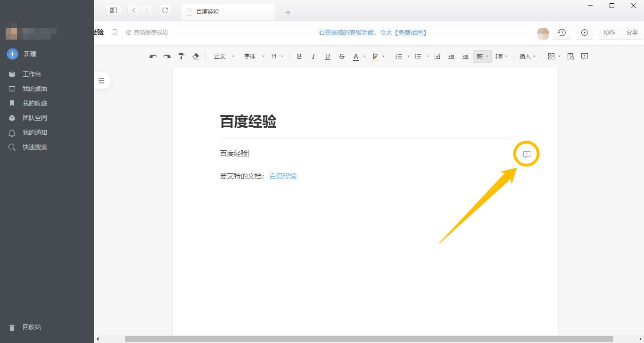
Task: Click in the 百度经验 body paragraph
Action: (234, 154)
